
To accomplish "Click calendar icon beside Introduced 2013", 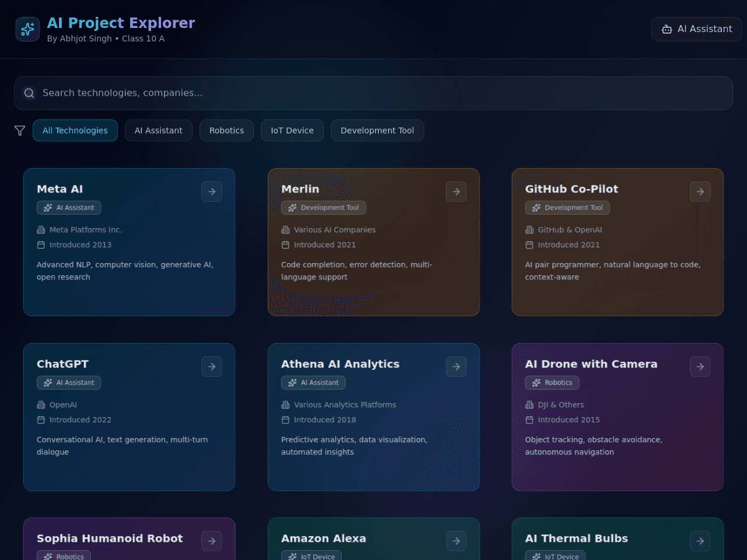I will [x=41, y=245].
